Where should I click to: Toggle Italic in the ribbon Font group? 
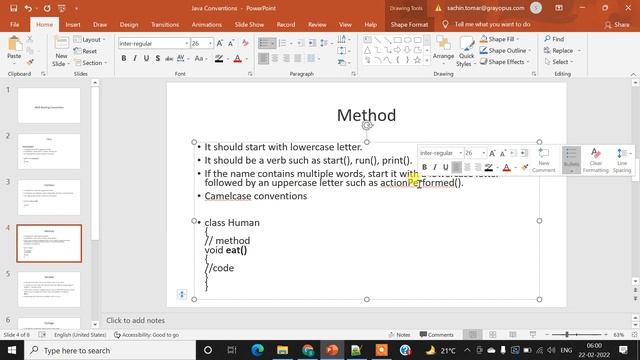(135, 59)
